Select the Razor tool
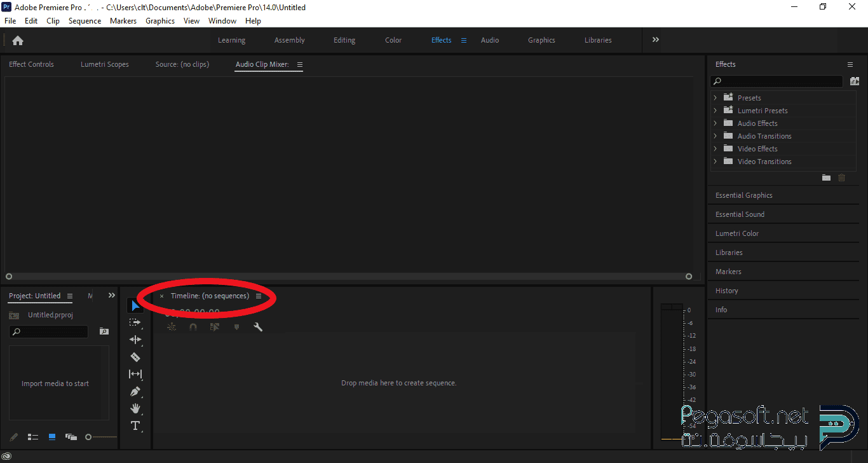Viewport: 868px width, 463px height. coord(135,357)
